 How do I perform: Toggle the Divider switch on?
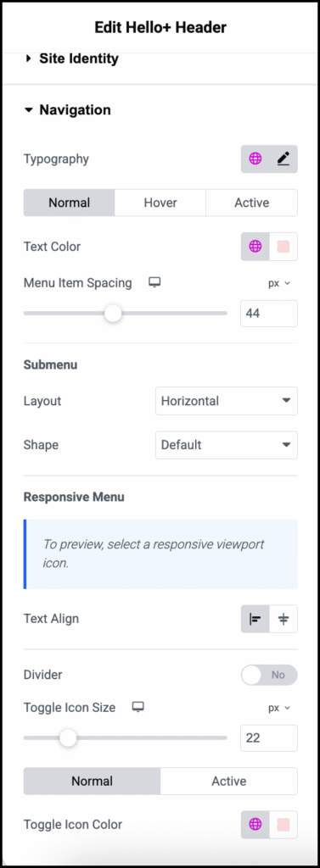pos(269,675)
